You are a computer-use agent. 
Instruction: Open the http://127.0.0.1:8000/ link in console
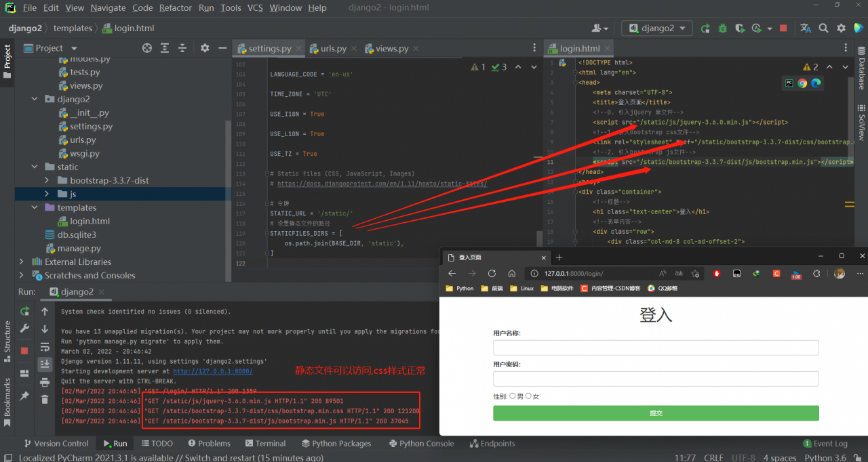click(x=212, y=371)
